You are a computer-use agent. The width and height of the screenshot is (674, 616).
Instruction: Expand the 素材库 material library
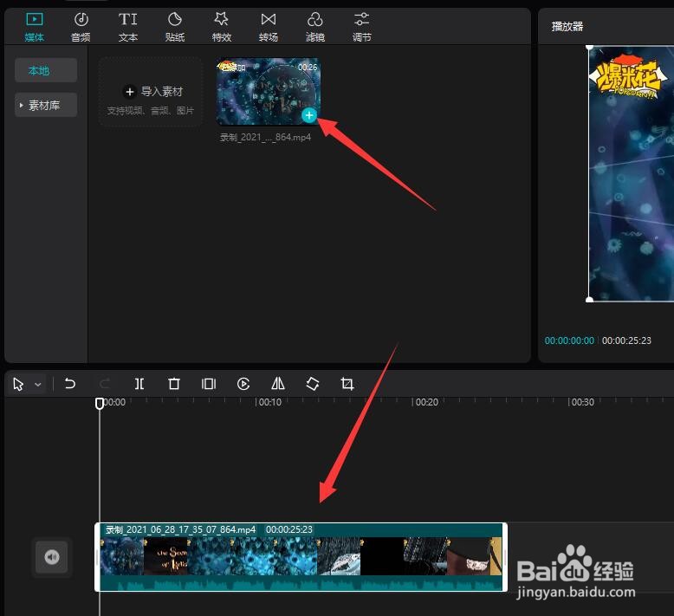[46, 105]
